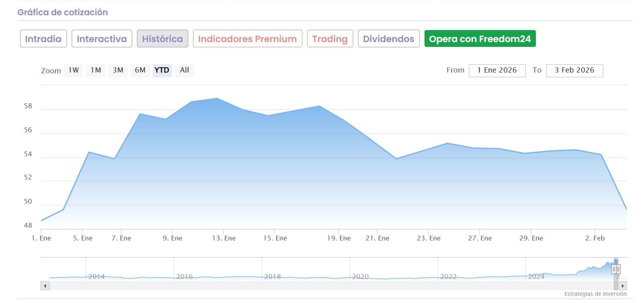Click the 52 price axis label

pyautogui.click(x=28, y=177)
